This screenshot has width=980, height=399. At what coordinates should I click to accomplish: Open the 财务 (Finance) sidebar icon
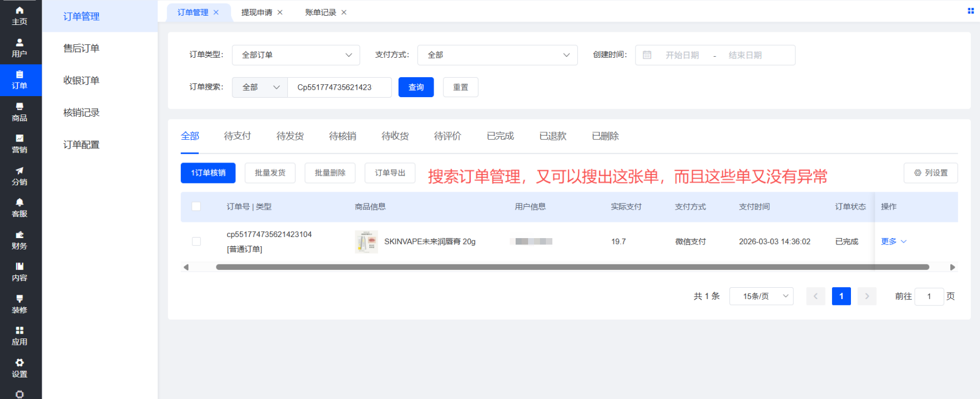[x=19, y=240]
